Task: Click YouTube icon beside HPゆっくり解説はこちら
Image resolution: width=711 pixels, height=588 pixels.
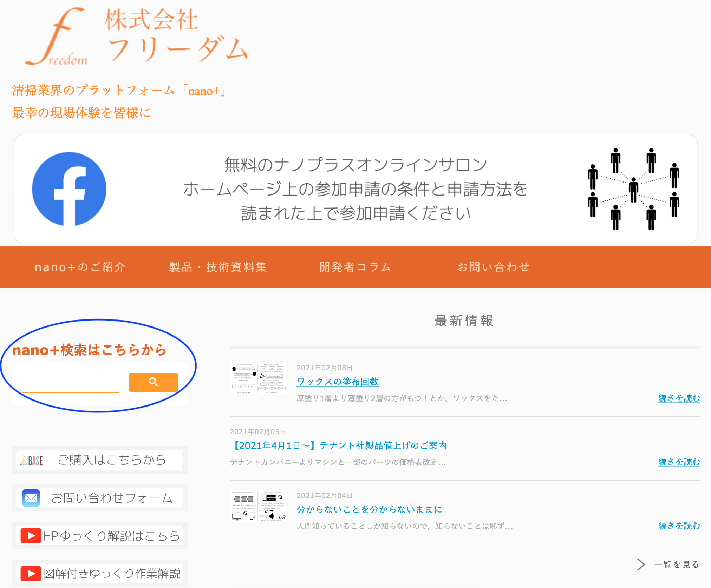Action: tap(31, 536)
